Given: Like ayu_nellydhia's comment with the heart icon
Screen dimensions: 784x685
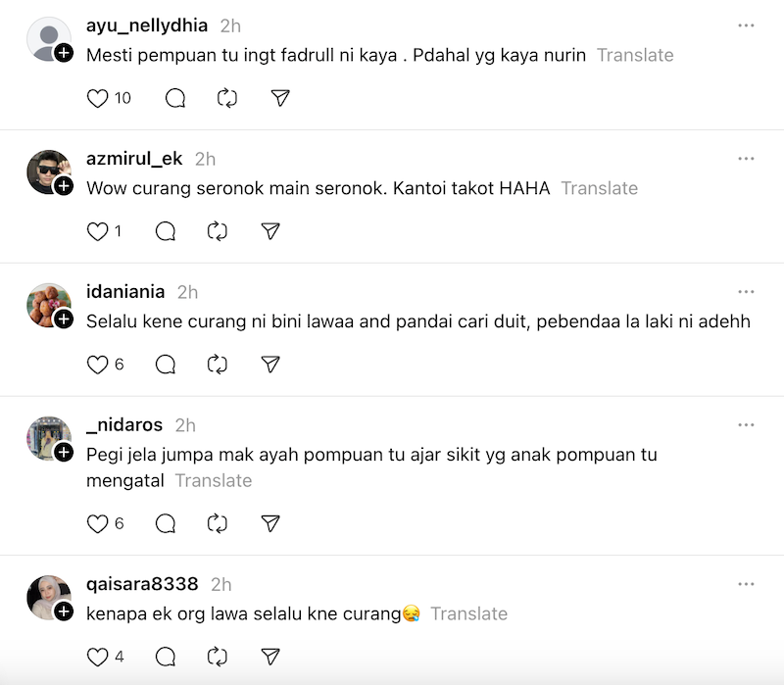Looking at the screenshot, I should tap(98, 98).
